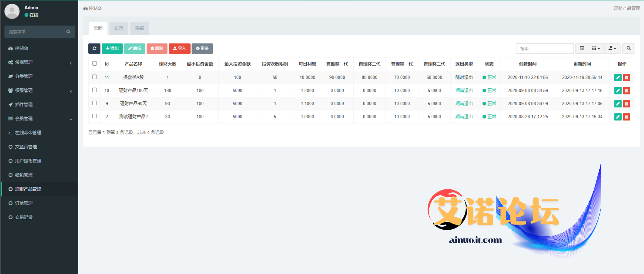
Task: Click the 导入 button
Action: click(180, 48)
